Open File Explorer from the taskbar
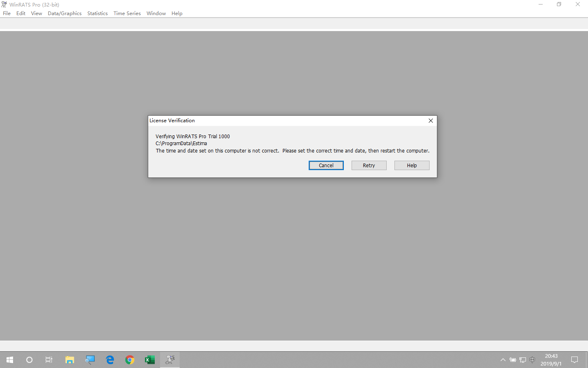Viewport: 588px width, 368px height. (69, 360)
